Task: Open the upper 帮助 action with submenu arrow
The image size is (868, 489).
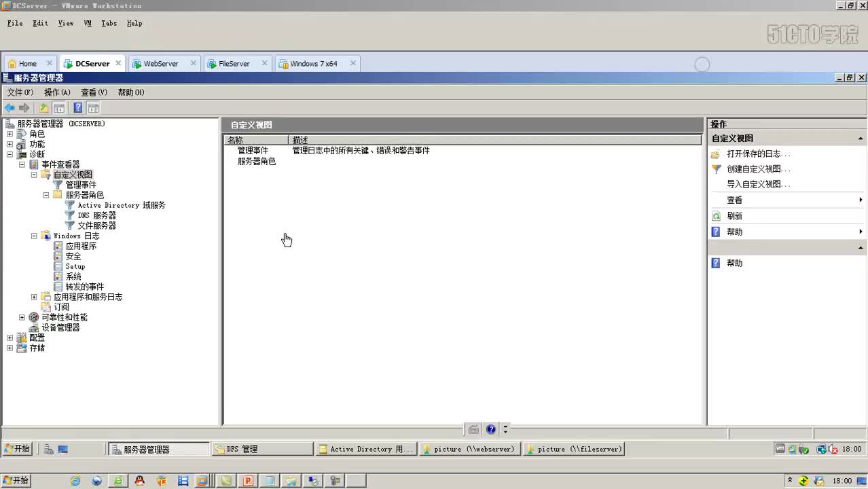Action: 786,232
